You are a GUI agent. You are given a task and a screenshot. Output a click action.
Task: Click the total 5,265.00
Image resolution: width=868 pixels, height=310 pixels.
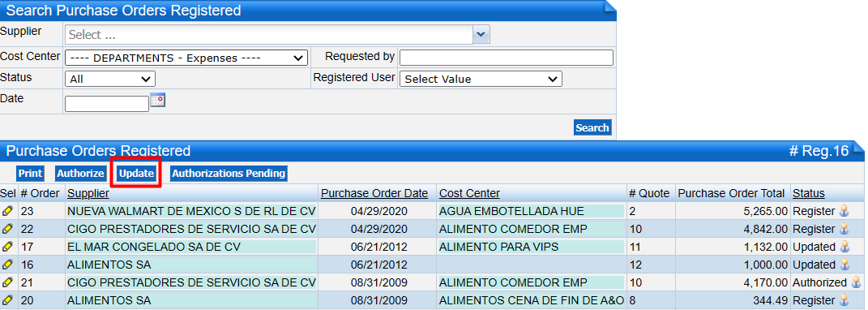[765, 211]
